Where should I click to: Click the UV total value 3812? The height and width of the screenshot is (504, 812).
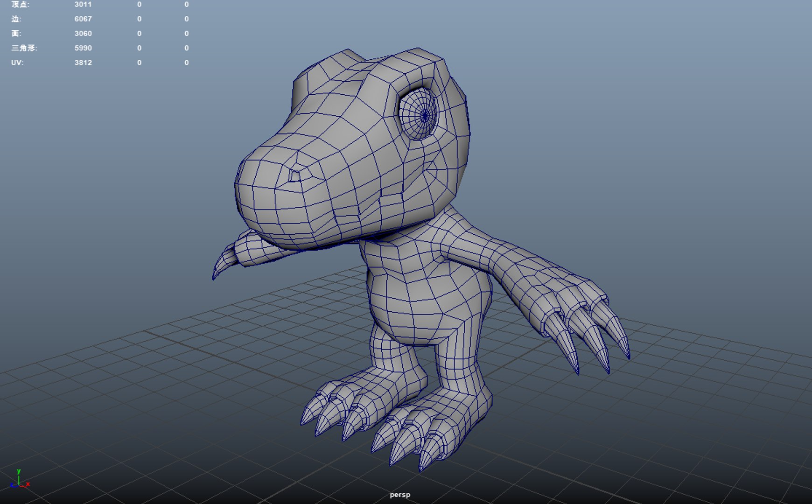83,63
